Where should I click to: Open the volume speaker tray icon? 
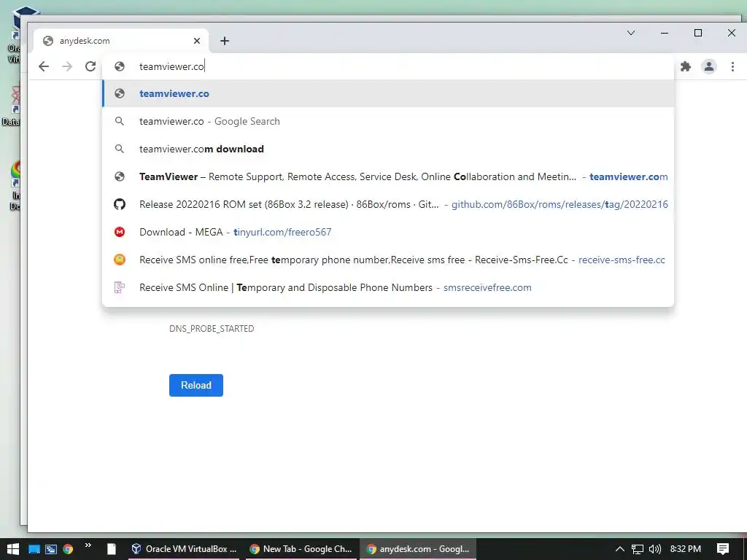coord(655,549)
